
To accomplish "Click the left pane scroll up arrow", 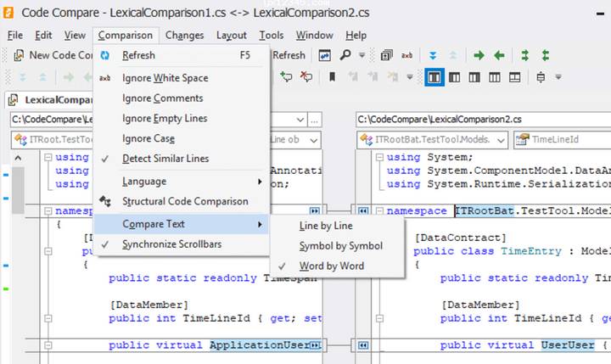I will coord(18,158).
